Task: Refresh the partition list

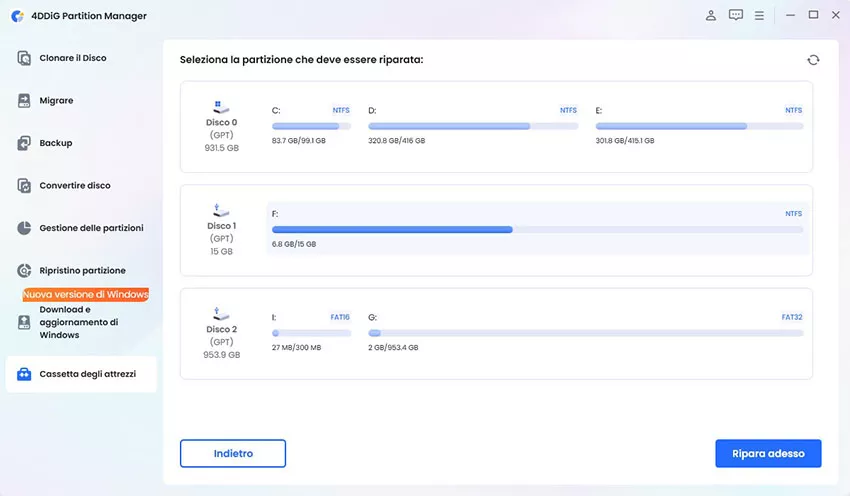Action: click(x=813, y=60)
